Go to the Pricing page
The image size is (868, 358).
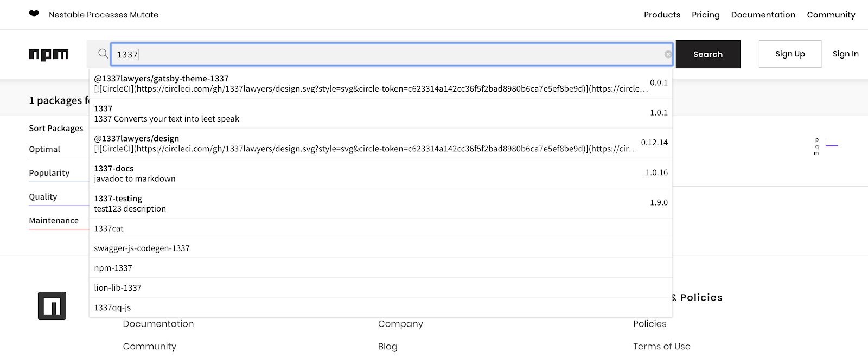pyautogui.click(x=705, y=15)
